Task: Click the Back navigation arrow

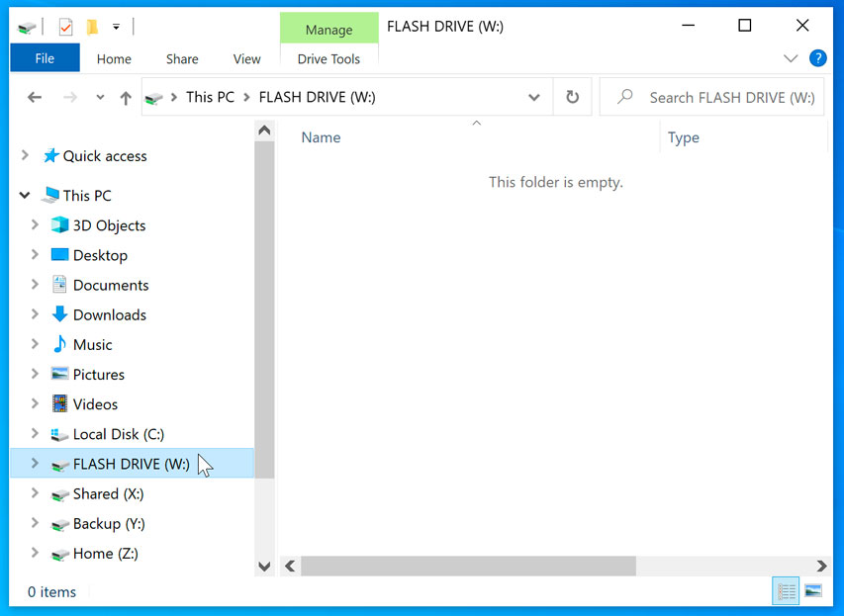Action: coord(34,96)
